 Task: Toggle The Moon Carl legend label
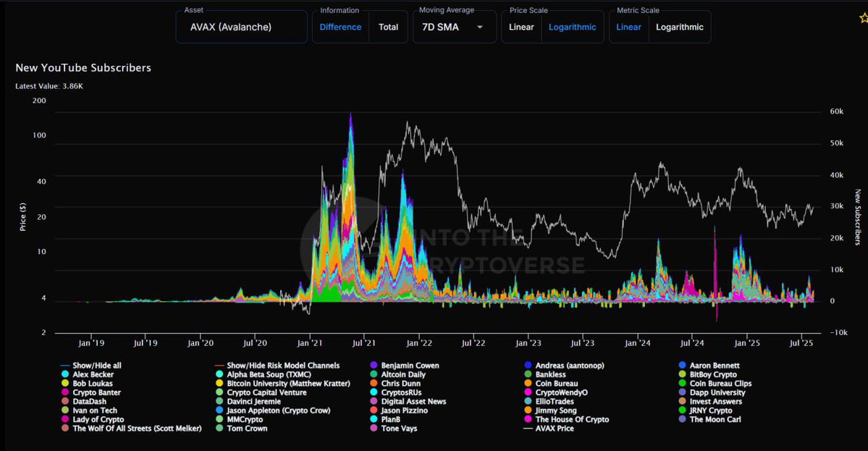(x=715, y=419)
